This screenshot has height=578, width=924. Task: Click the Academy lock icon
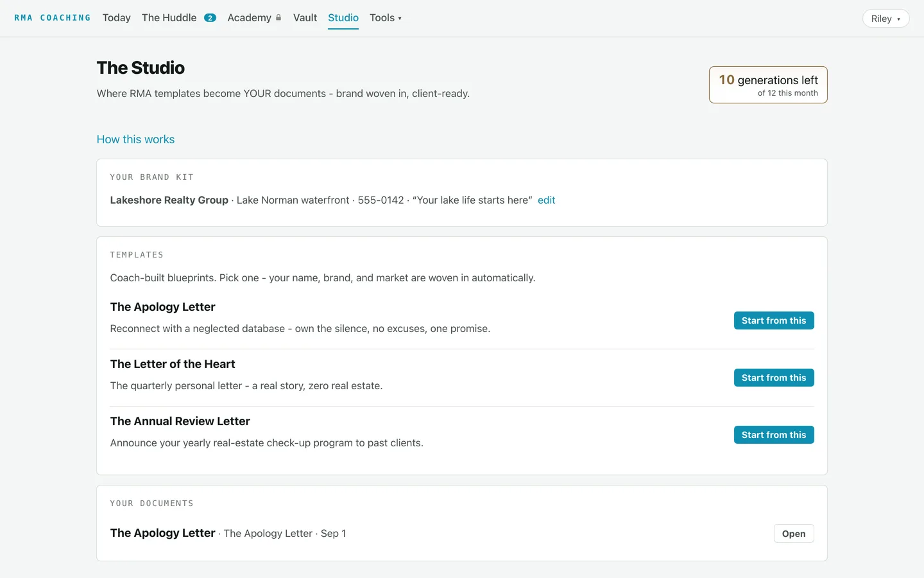click(x=278, y=18)
